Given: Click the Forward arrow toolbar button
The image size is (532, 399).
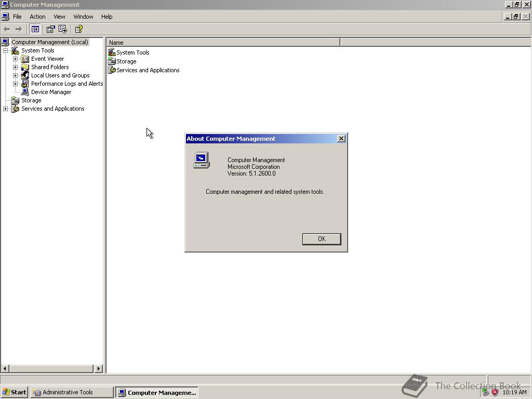Looking at the screenshot, I should 19,29.
